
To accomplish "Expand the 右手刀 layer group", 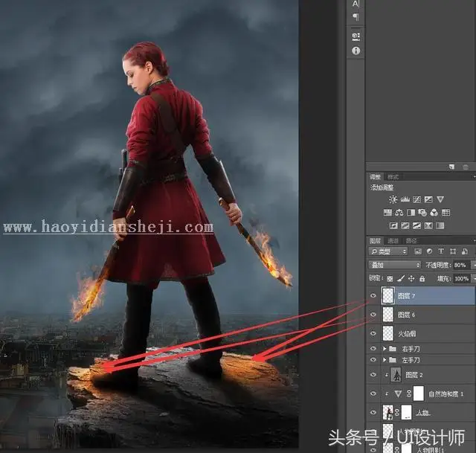I will (x=385, y=349).
